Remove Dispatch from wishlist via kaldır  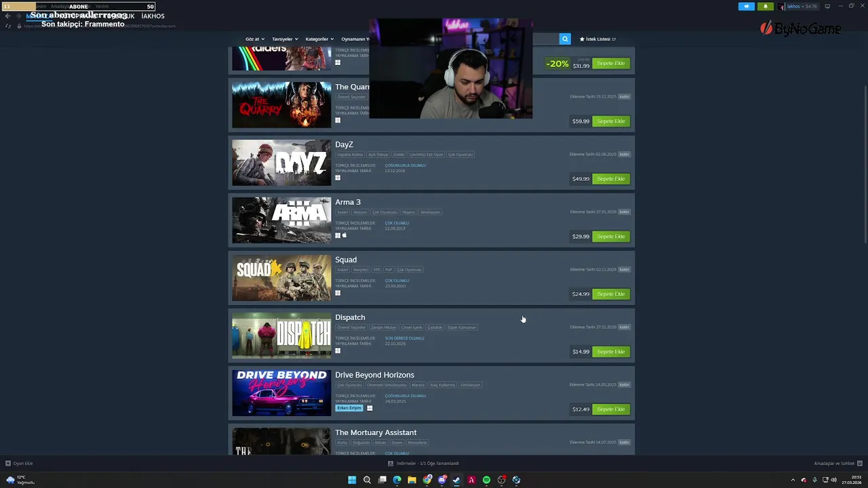pyautogui.click(x=625, y=327)
